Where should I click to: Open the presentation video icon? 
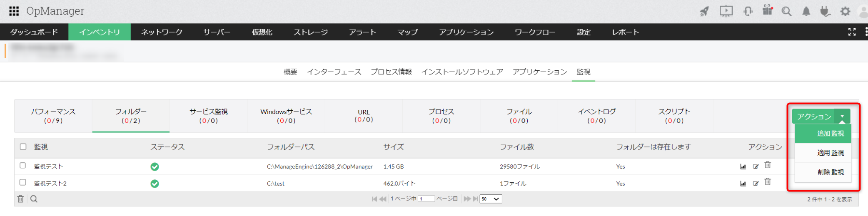click(x=726, y=11)
